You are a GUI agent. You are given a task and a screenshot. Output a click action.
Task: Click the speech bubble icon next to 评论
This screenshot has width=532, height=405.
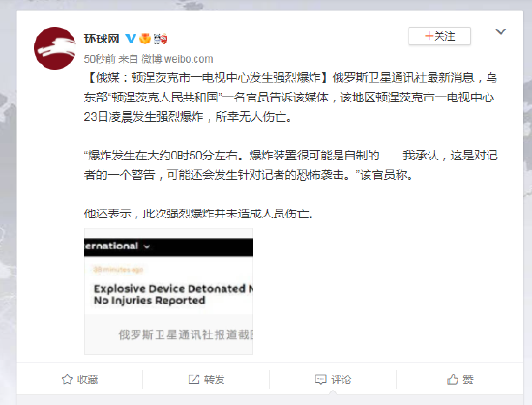pyautogui.click(x=320, y=379)
